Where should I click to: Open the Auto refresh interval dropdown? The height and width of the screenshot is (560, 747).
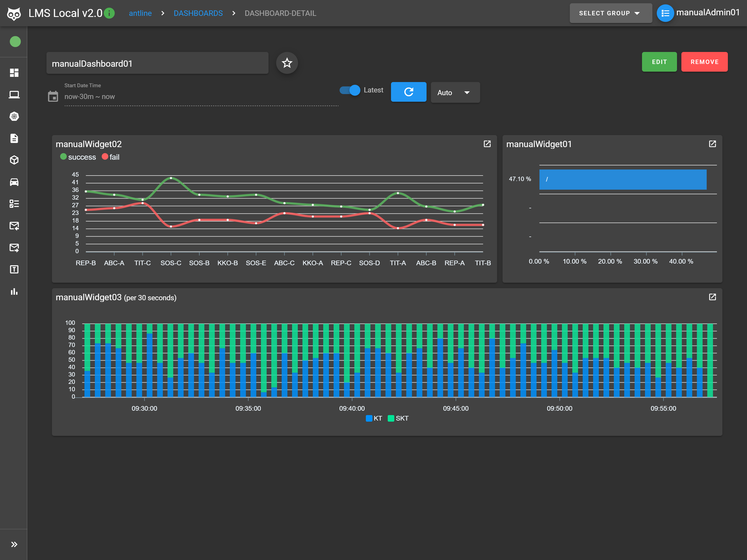point(454,92)
